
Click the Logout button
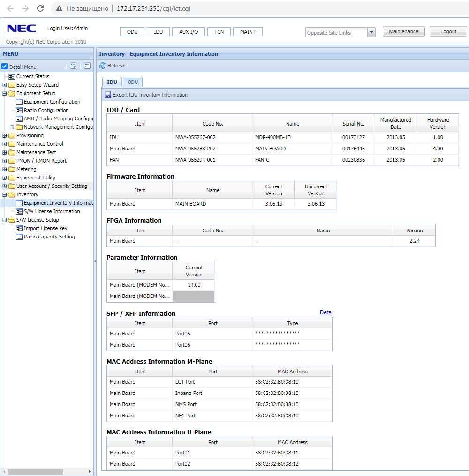tap(448, 31)
